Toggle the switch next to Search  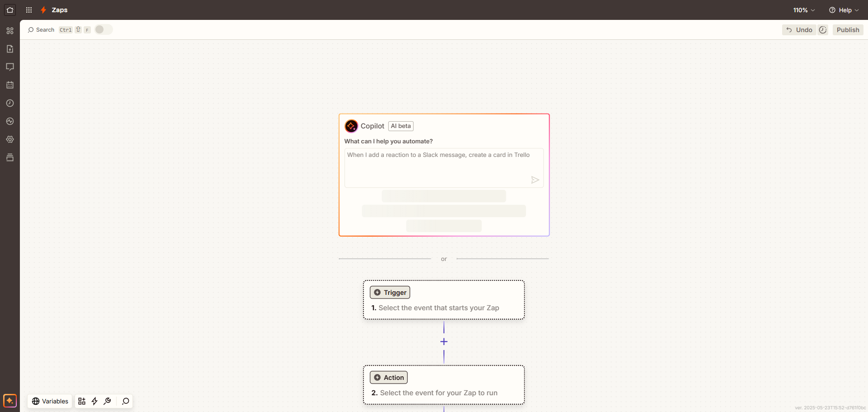coord(103,30)
